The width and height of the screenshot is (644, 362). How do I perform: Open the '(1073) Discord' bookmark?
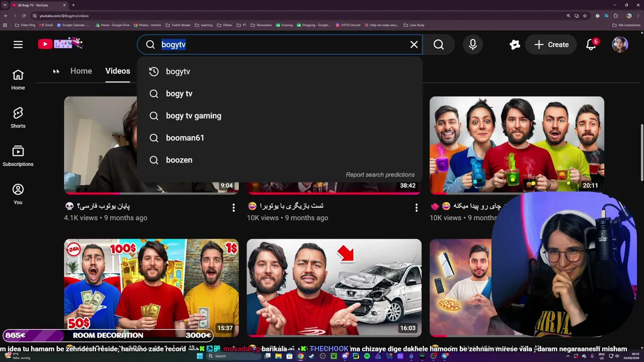(x=348, y=25)
